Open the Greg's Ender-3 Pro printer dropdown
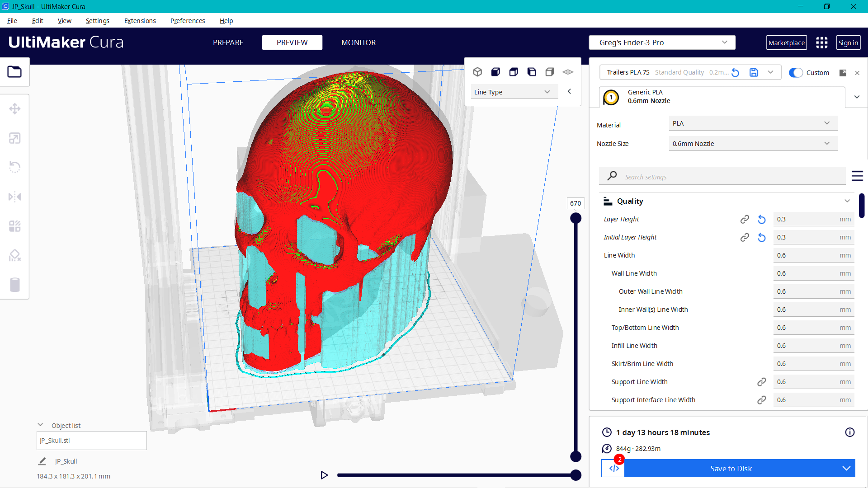 coord(662,42)
